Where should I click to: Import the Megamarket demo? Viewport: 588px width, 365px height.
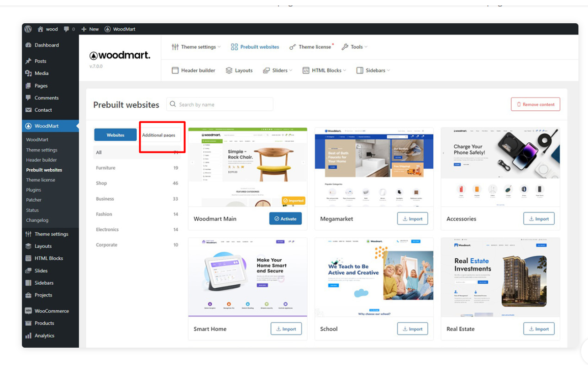click(413, 219)
